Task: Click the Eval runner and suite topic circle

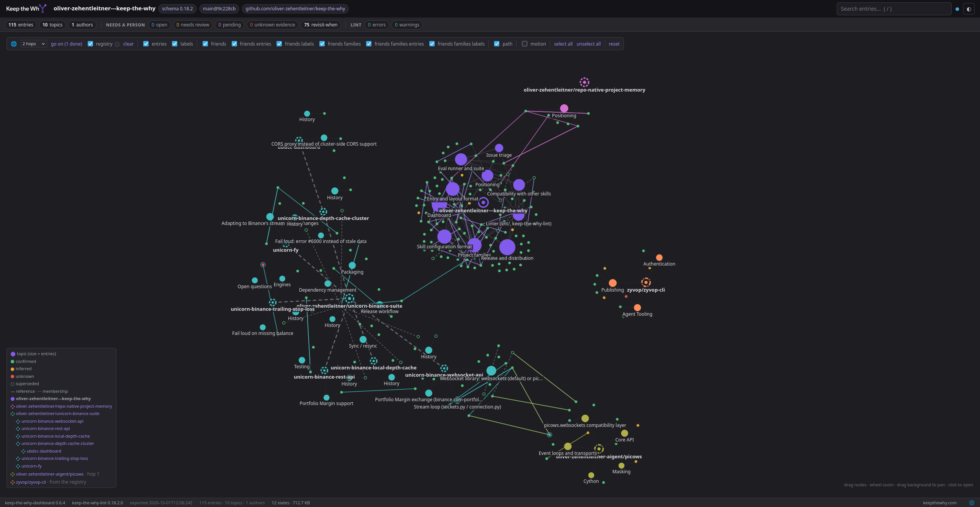Action: (461, 159)
